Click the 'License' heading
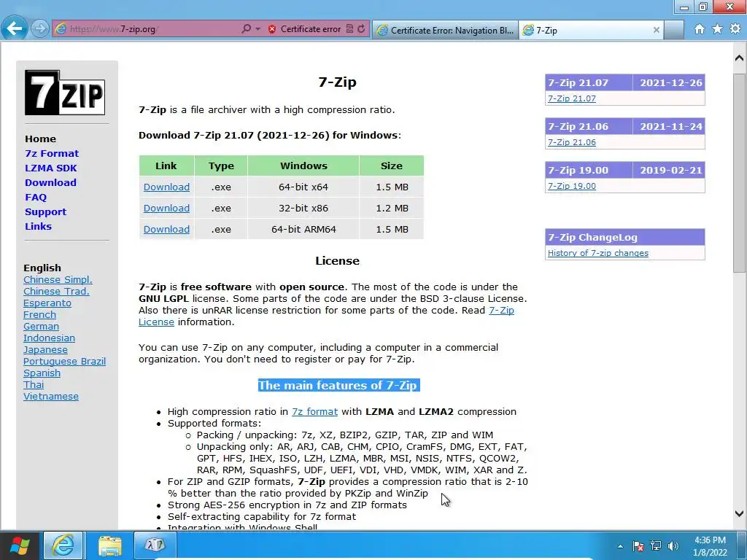Viewport: 747px width, 560px height. coord(337,261)
